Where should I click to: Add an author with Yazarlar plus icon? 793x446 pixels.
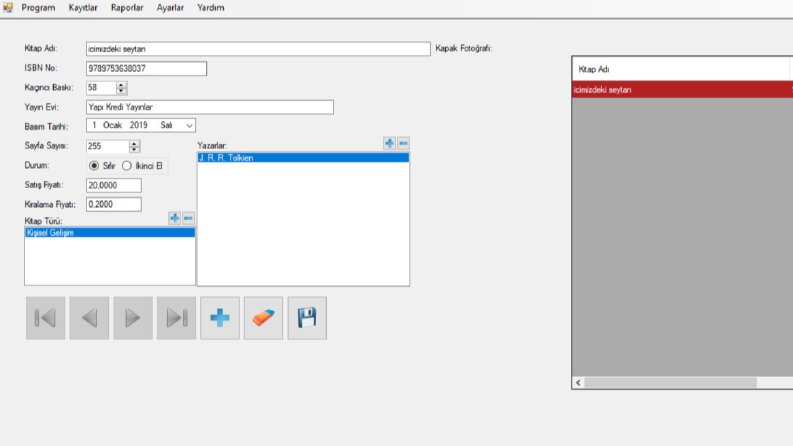[x=389, y=144]
